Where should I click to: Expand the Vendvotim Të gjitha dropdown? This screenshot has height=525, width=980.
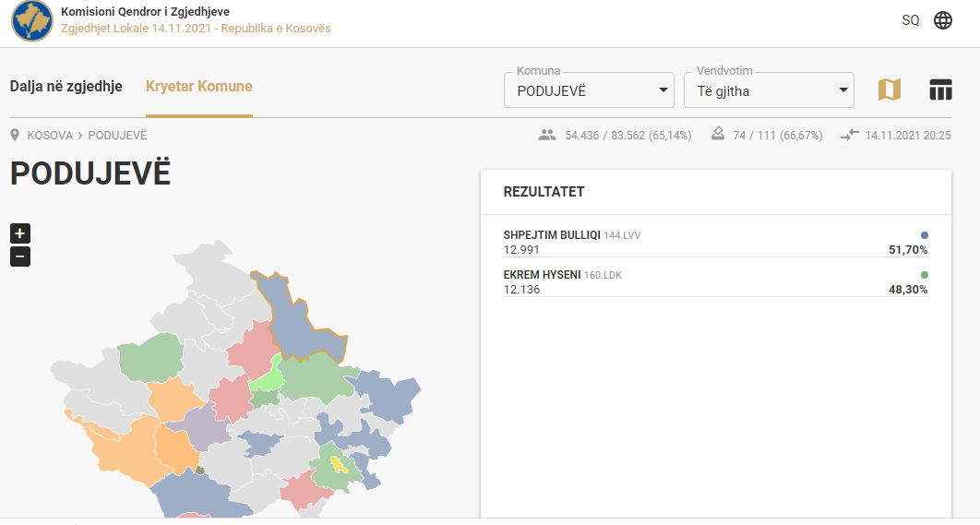pyautogui.click(x=769, y=90)
